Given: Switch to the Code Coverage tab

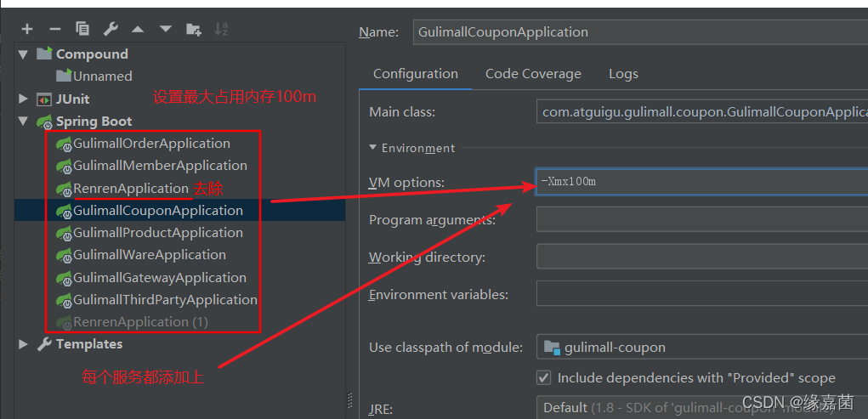Looking at the screenshot, I should 533,74.
